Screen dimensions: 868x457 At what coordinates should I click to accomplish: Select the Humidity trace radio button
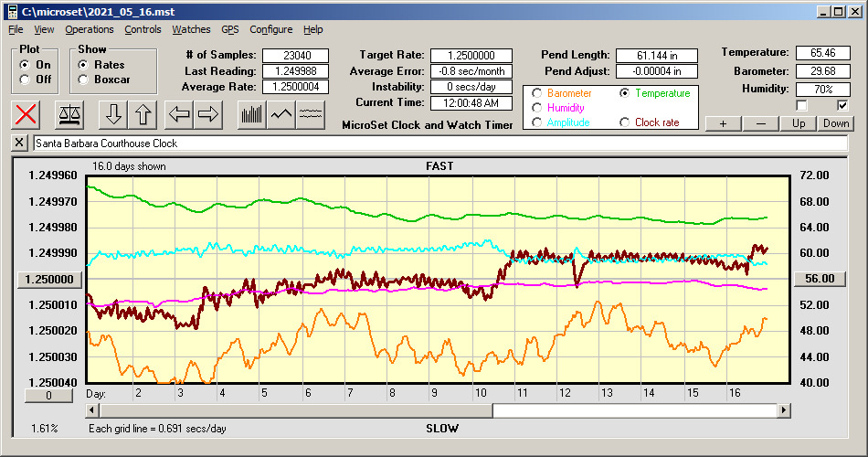(x=536, y=108)
